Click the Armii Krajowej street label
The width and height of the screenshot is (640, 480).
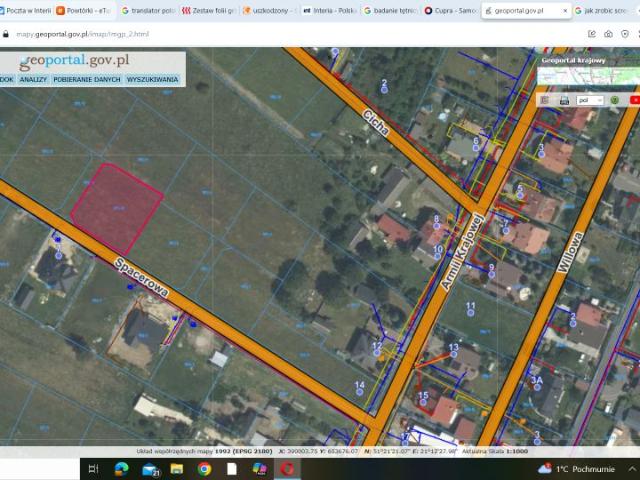click(462, 253)
